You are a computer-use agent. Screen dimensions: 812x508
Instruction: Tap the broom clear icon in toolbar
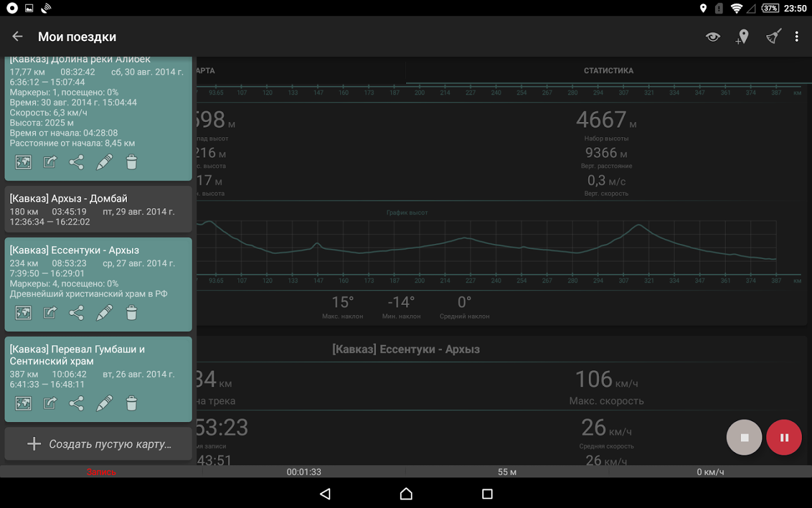coord(774,37)
